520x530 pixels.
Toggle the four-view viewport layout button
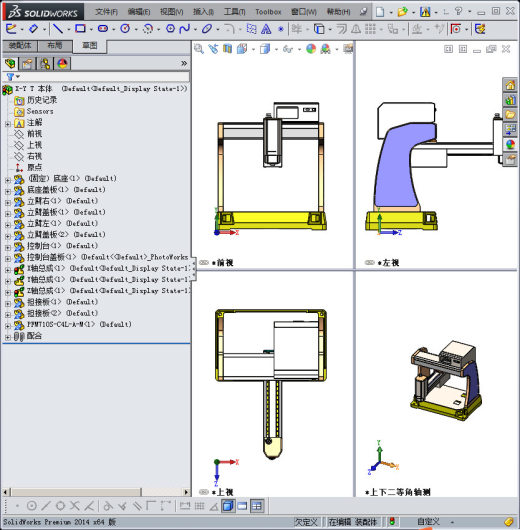[x=257, y=506]
